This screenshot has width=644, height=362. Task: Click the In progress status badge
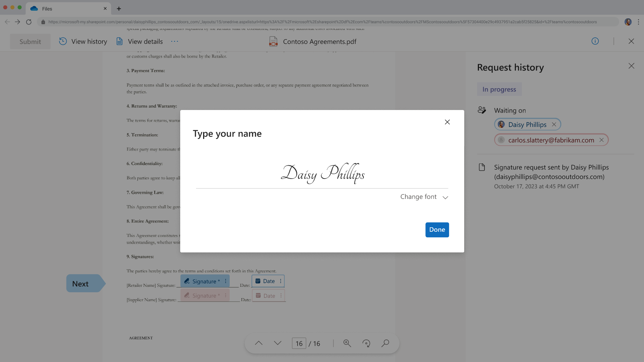click(499, 89)
